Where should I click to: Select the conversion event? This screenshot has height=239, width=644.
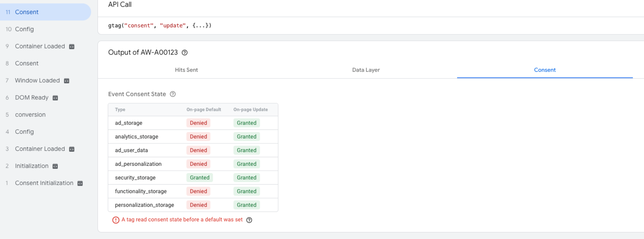(30, 115)
